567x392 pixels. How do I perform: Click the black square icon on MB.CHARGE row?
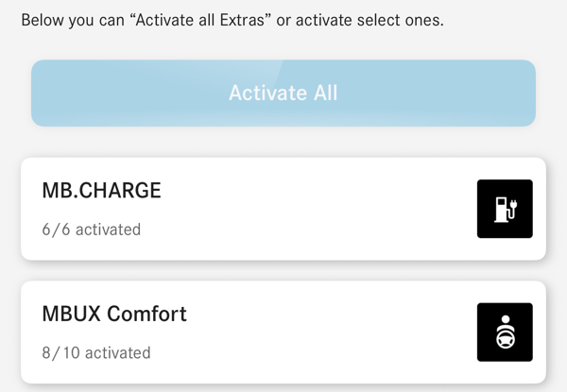[x=505, y=209]
